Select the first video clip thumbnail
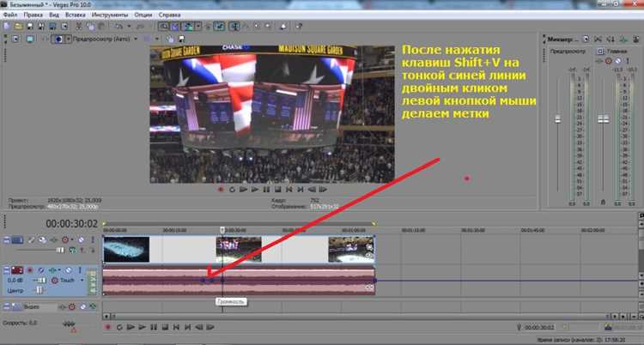This screenshot has height=345, width=644. (x=126, y=249)
